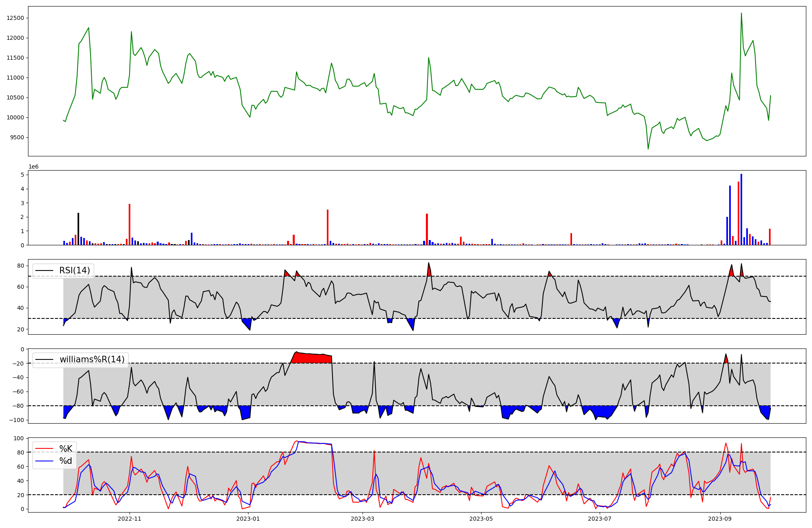Viewport: 812px width, 528px height.
Task: Click the 100 tick on stochastic panel axis
Action: 19,438
